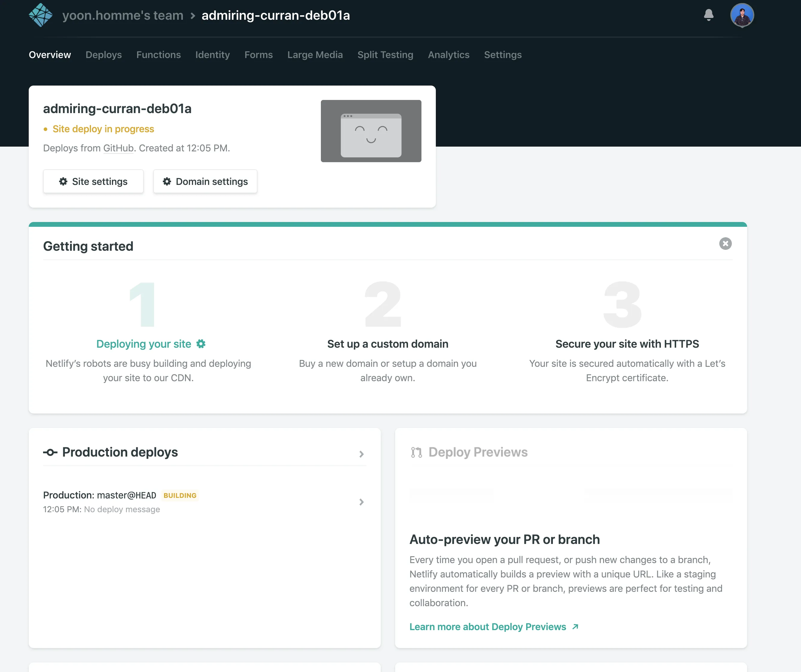This screenshot has height=672, width=801.
Task: Open the notifications bell
Action: pos(708,15)
